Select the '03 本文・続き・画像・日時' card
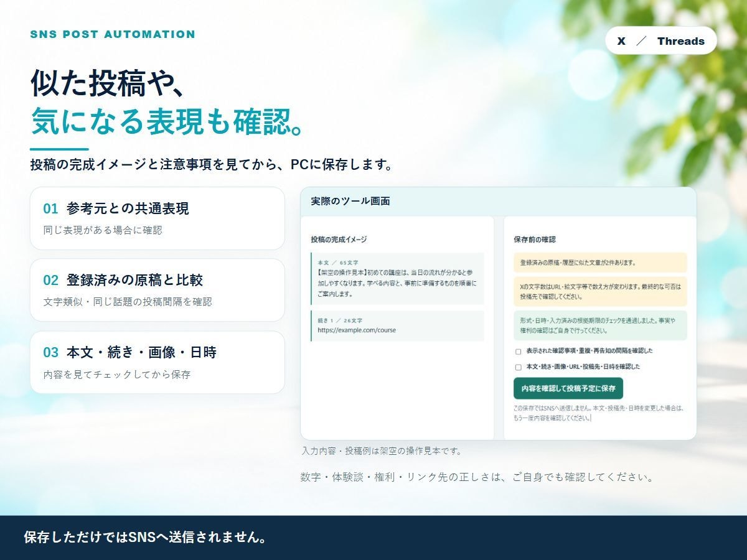747x560 pixels. (157, 362)
